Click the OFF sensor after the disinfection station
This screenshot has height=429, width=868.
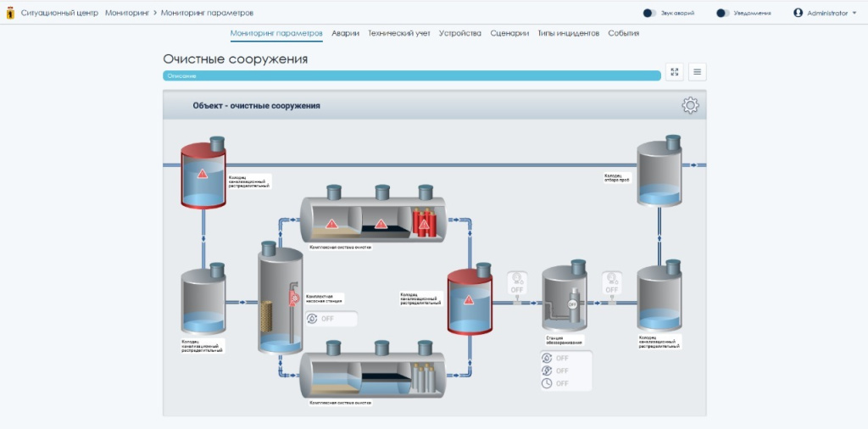tap(612, 283)
